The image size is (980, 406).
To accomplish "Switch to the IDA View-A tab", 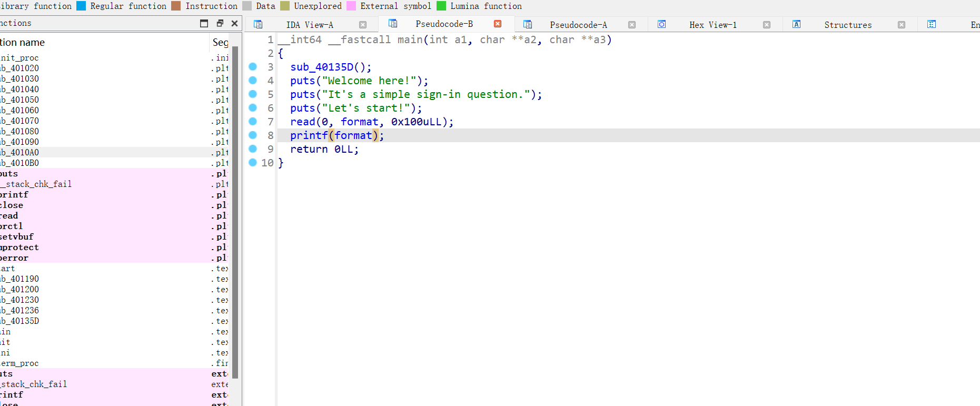I will 310,25.
